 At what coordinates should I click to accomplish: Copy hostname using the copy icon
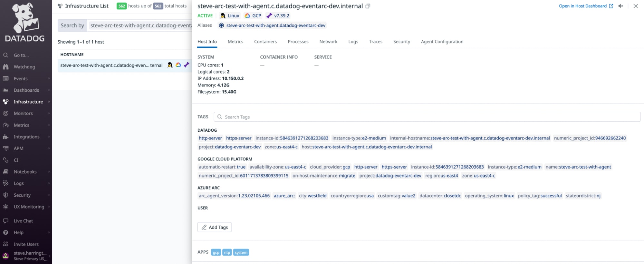pyautogui.click(x=368, y=6)
